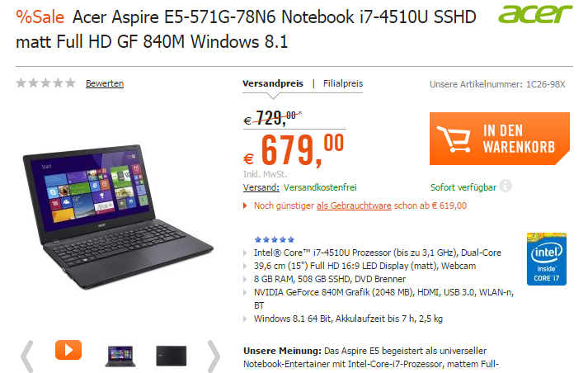Click the Acer Aspire product title
The height and width of the screenshot is (373, 588).
[246, 29]
